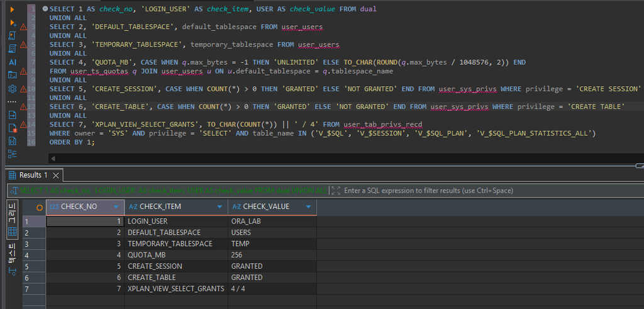Screen dimensions: 644x309
Task: Click the warning marker on line 5
Action: [x=23, y=45]
